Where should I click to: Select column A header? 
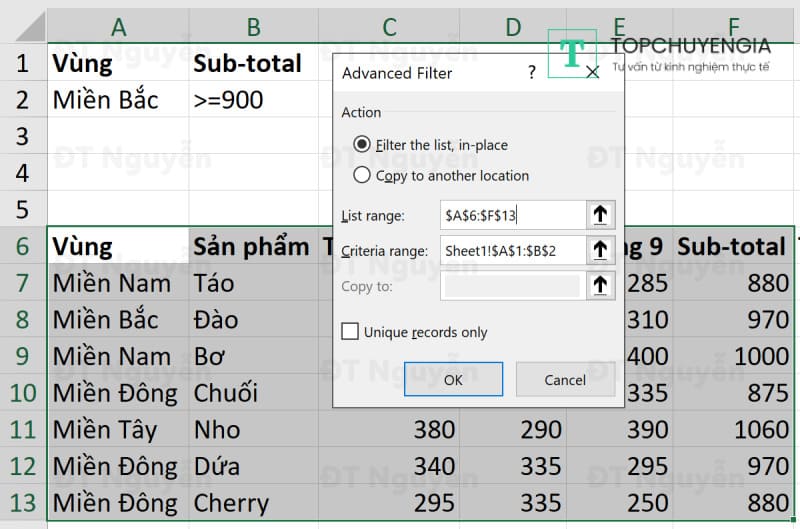(118, 27)
